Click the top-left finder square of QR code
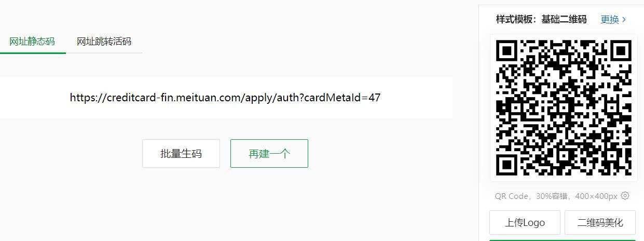 point(506,50)
